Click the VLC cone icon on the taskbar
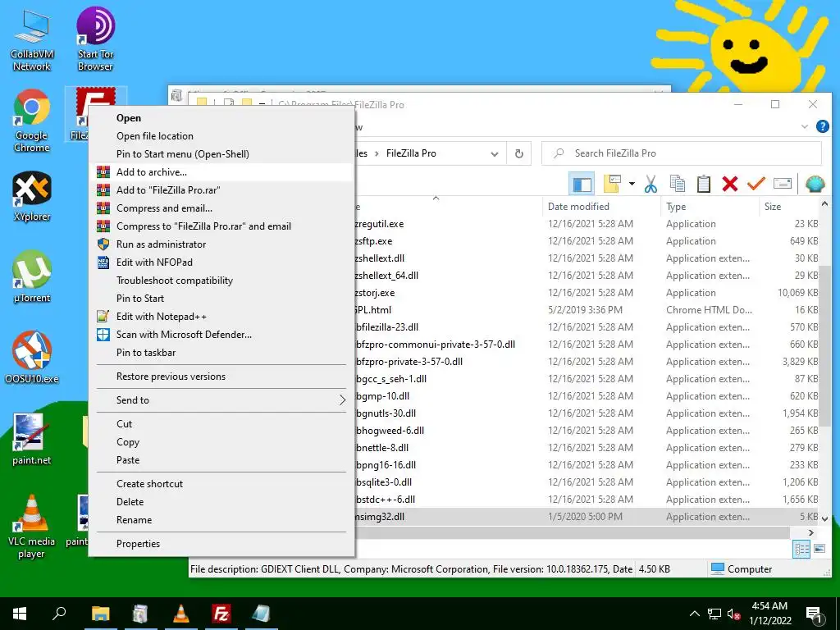 [x=180, y=614]
